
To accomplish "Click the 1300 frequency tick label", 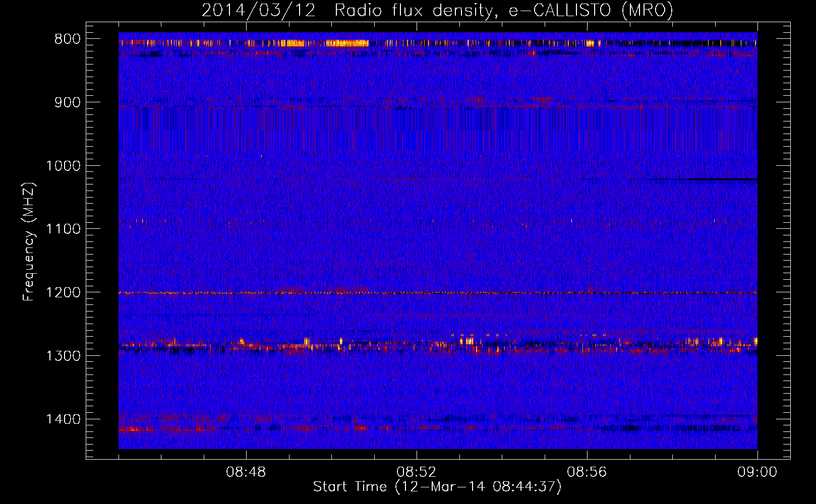I will (63, 356).
